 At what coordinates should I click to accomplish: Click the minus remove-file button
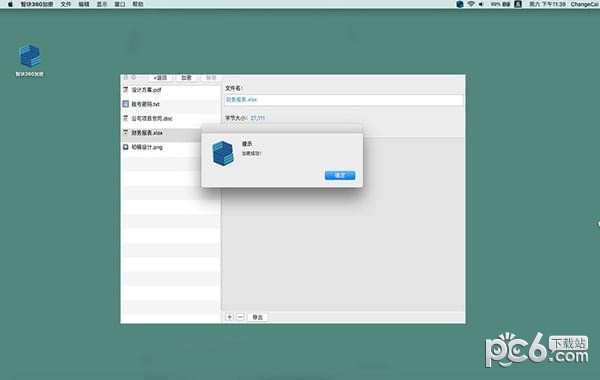click(240, 317)
